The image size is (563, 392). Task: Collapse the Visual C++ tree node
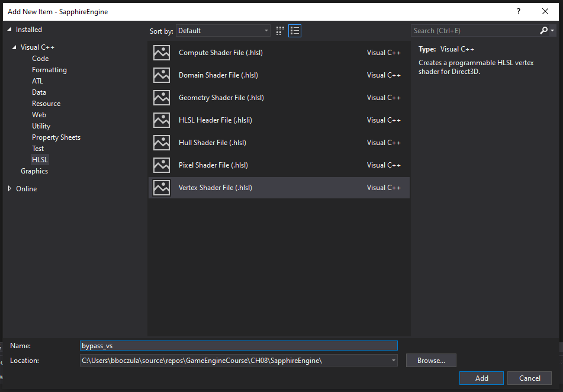14,47
